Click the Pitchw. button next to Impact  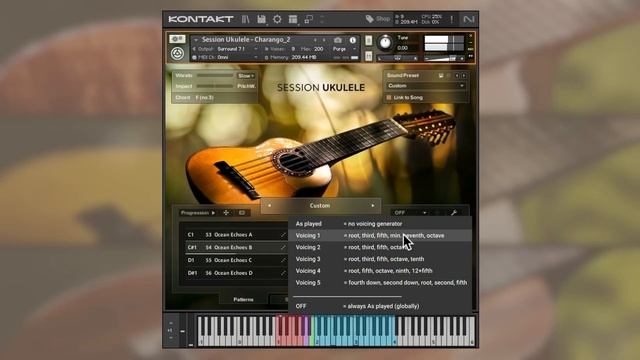pos(246,87)
